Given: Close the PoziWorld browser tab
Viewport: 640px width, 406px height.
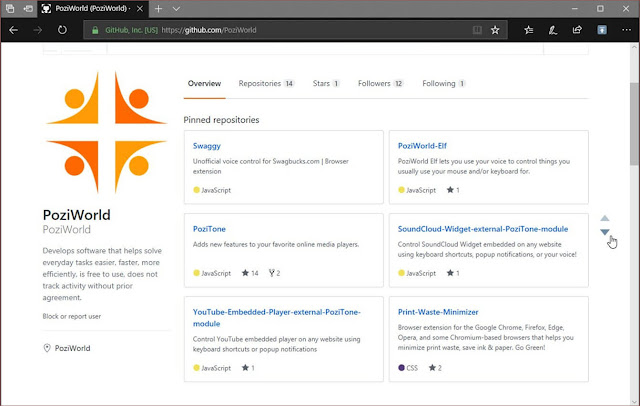Looking at the screenshot, I should pos(140,9).
